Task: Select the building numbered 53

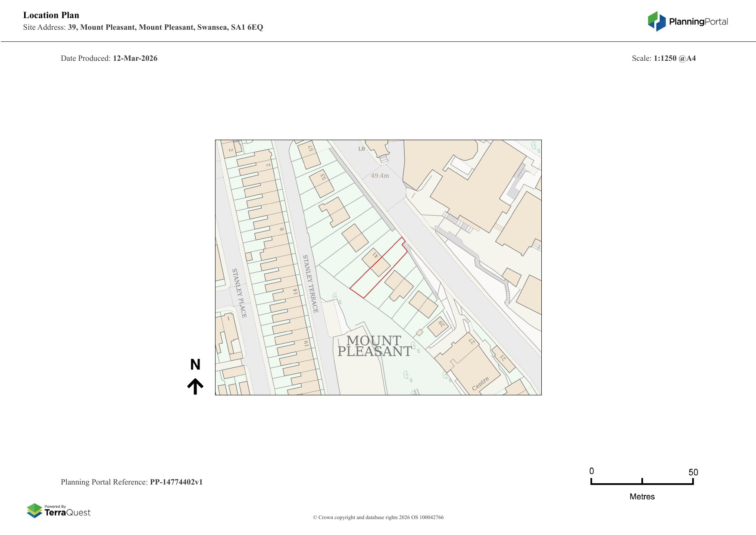Action: click(x=322, y=184)
